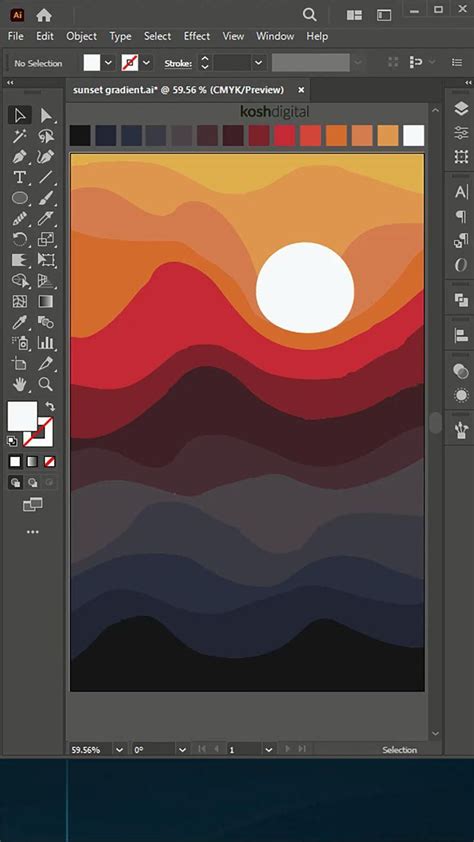Open the Layers panel icon
474x842 pixels.
click(461, 109)
